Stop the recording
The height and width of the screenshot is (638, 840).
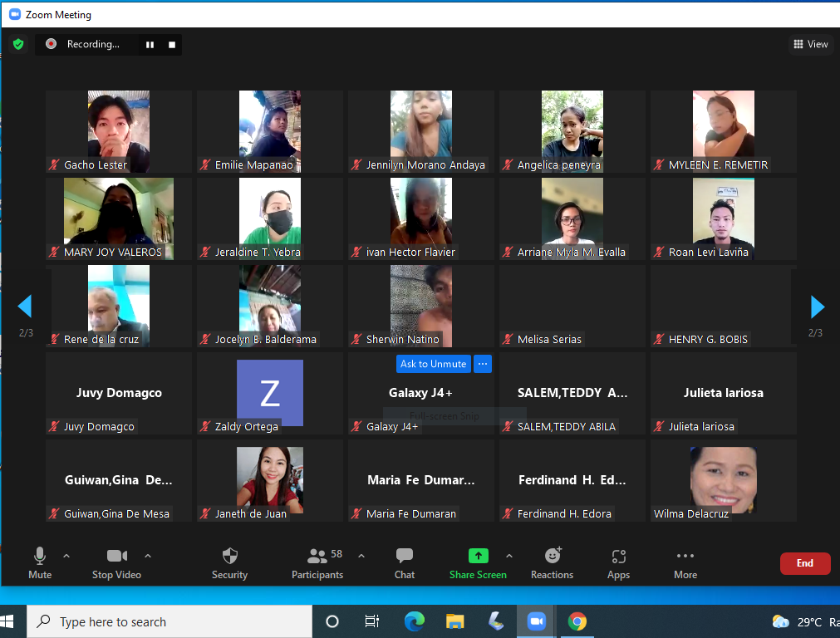[172, 45]
